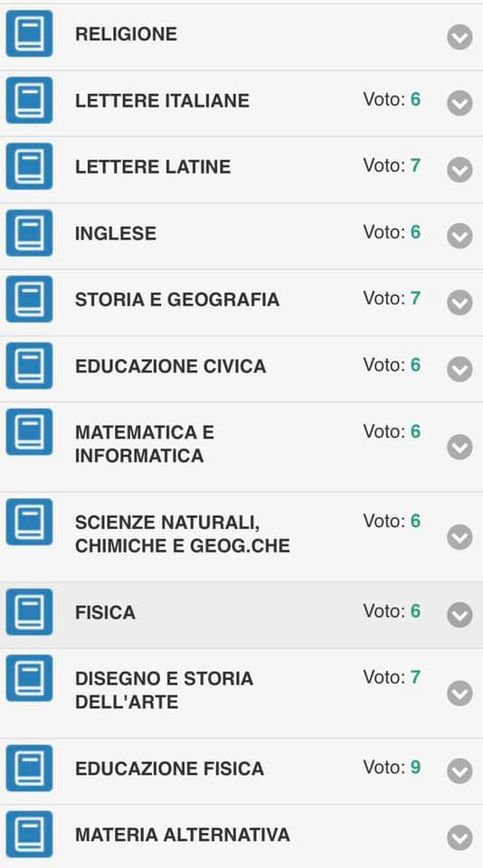The width and height of the screenshot is (483, 868).
Task: Click the book icon for EDUCAZIONE CIVICA
Action: pos(29,366)
